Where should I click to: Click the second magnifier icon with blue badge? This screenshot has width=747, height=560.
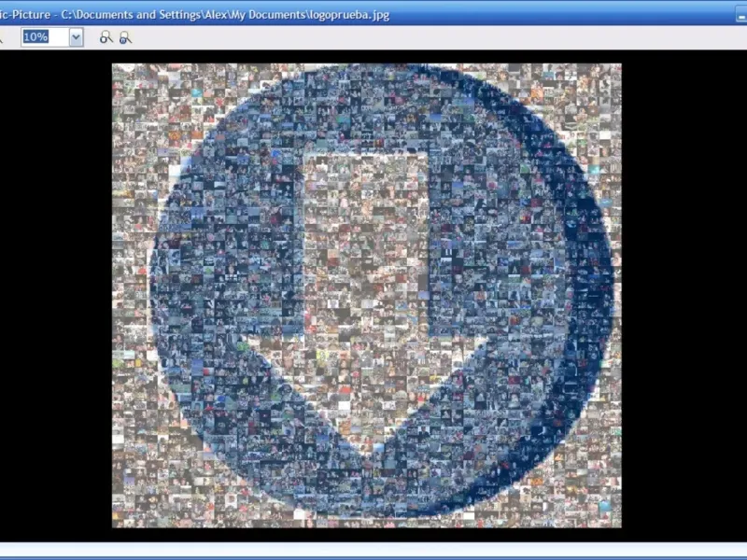coord(125,37)
